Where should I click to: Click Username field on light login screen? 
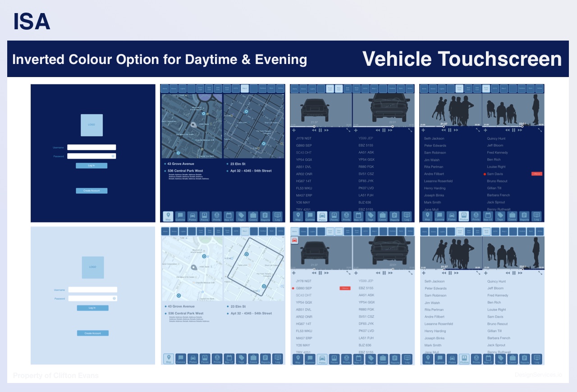pyautogui.click(x=92, y=290)
